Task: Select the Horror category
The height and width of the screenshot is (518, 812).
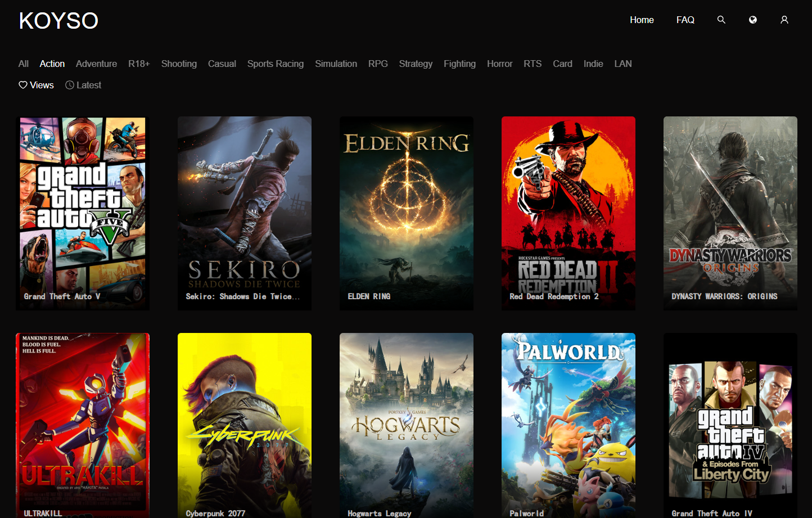Action: (499, 64)
